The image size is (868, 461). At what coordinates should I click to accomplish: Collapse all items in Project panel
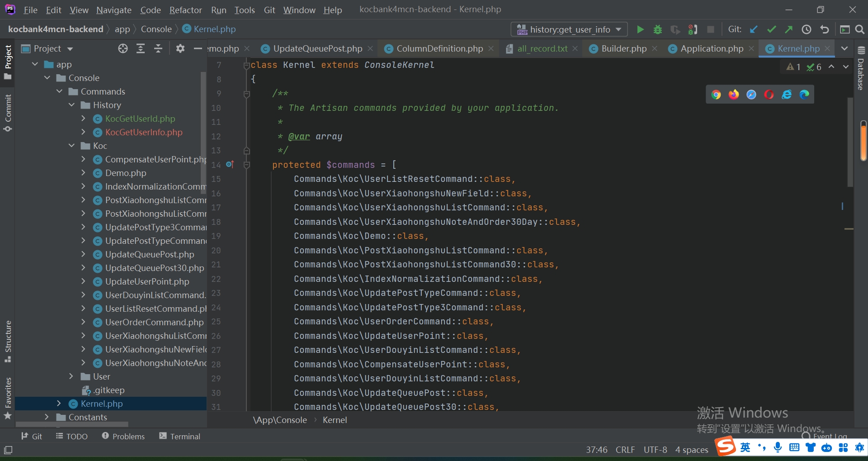pos(158,48)
